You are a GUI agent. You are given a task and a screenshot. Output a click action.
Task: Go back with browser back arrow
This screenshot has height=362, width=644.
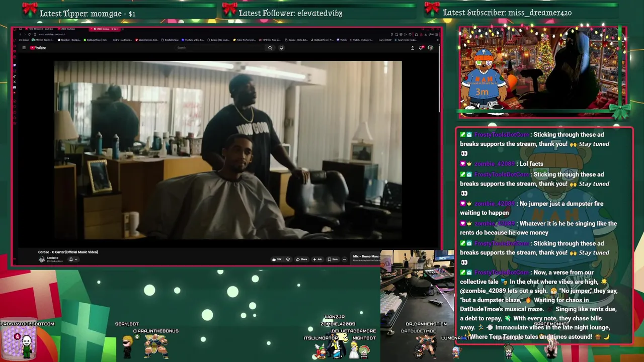coord(20,34)
